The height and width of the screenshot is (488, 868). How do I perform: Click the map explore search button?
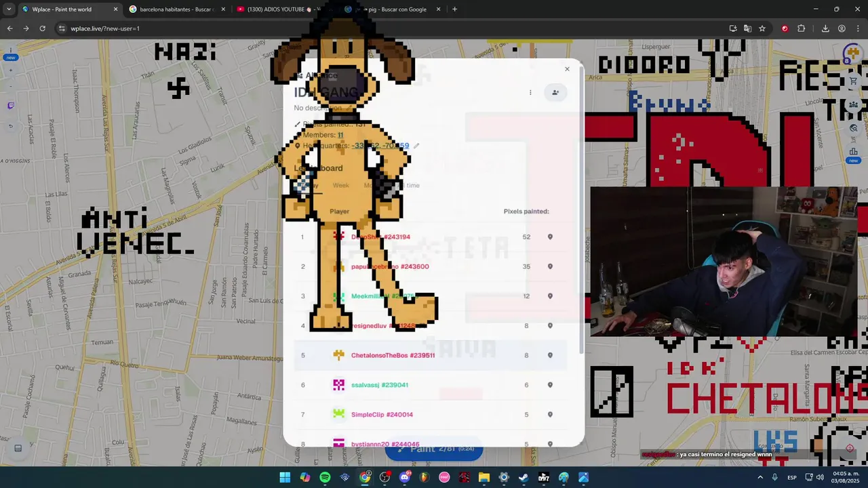pos(853,127)
